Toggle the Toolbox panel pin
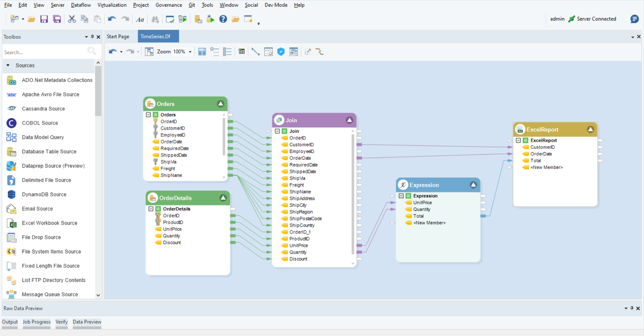Image resolution: width=644 pixels, height=336 pixels. (92, 37)
